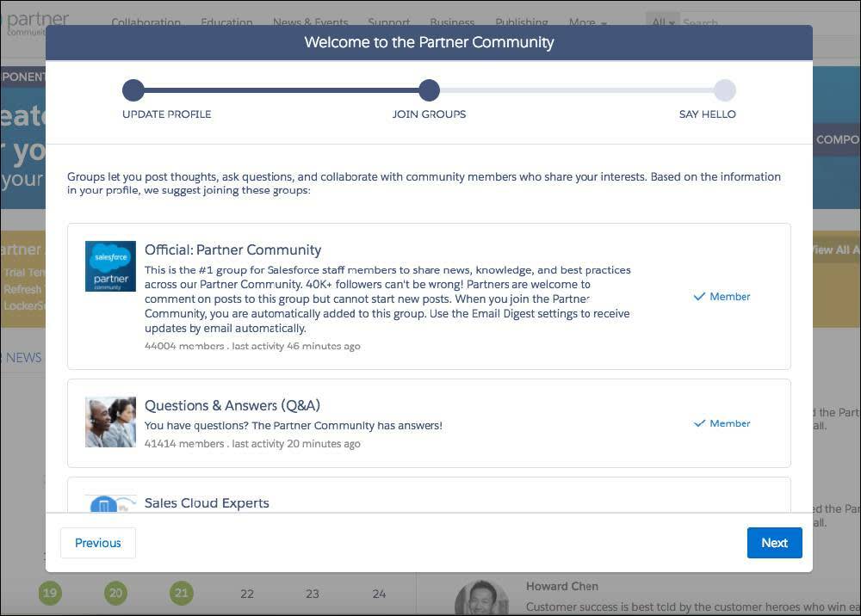Toggle Member status for Questions & Answers group
Screen dimensions: 861x616
pos(722,423)
